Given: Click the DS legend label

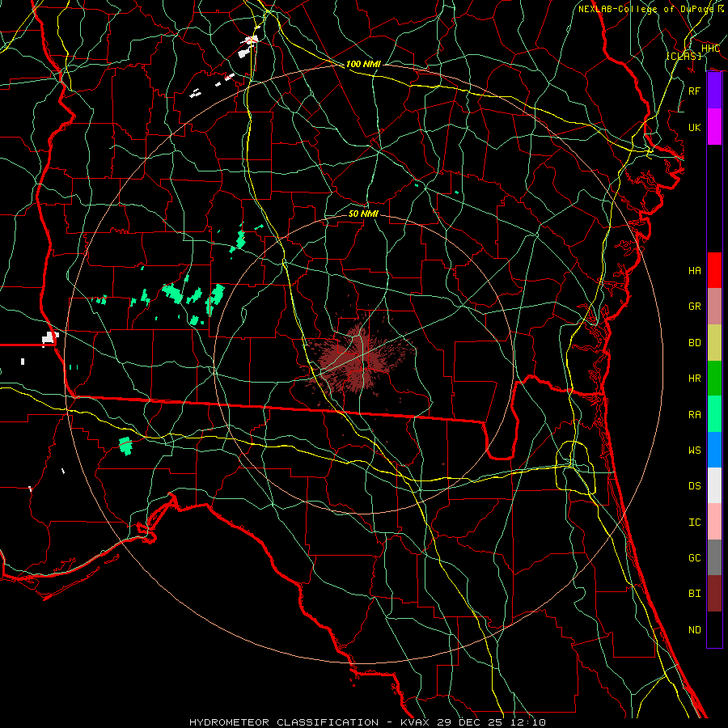Looking at the screenshot, I should pyautogui.click(x=695, y=486).
